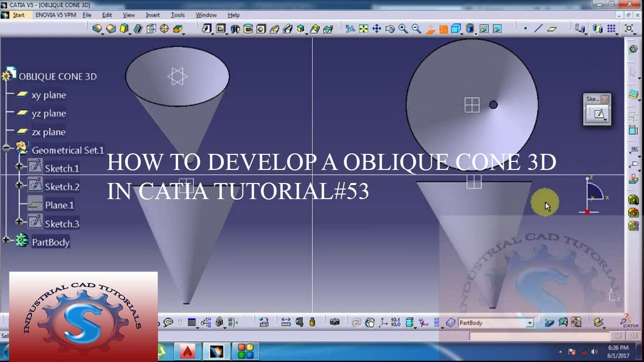Click the Fit All In icon

(363, 29)
